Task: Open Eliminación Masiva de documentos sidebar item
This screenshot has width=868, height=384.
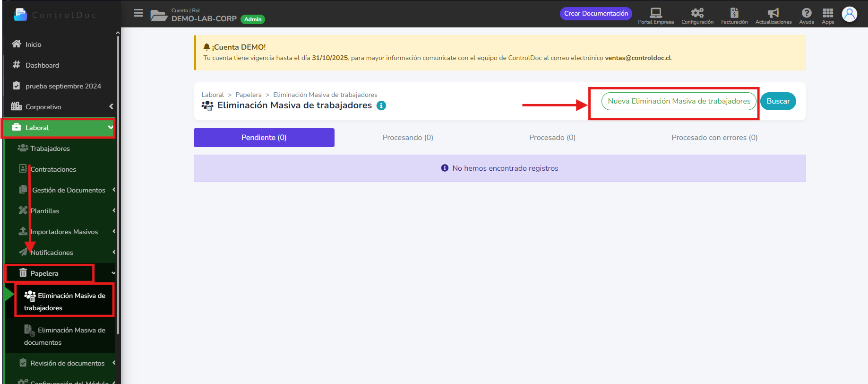Action: click(x=65, y=336)
